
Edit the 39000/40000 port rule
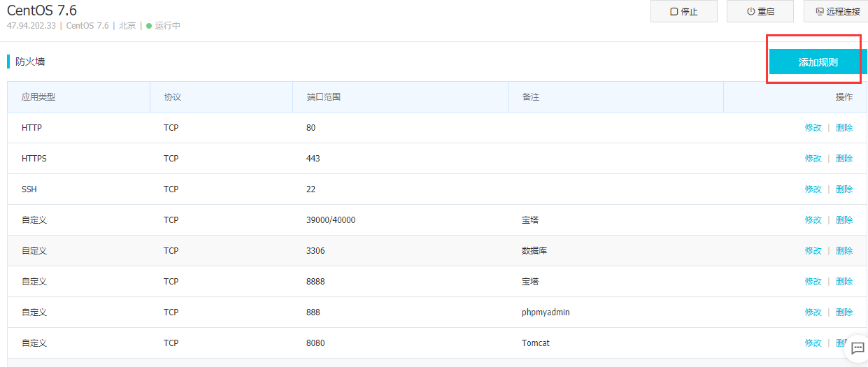tap(813, 220)
